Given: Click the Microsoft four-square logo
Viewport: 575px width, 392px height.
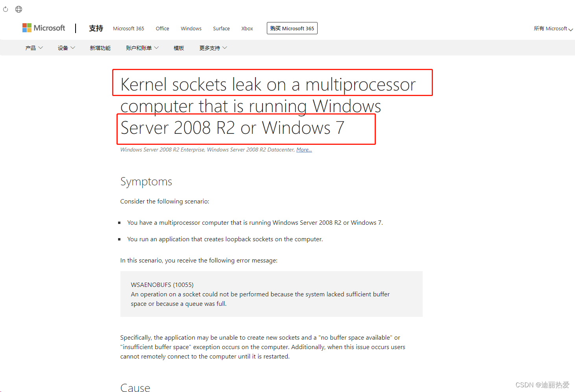Looking at the screenshot, I should [x=26, y=28].
